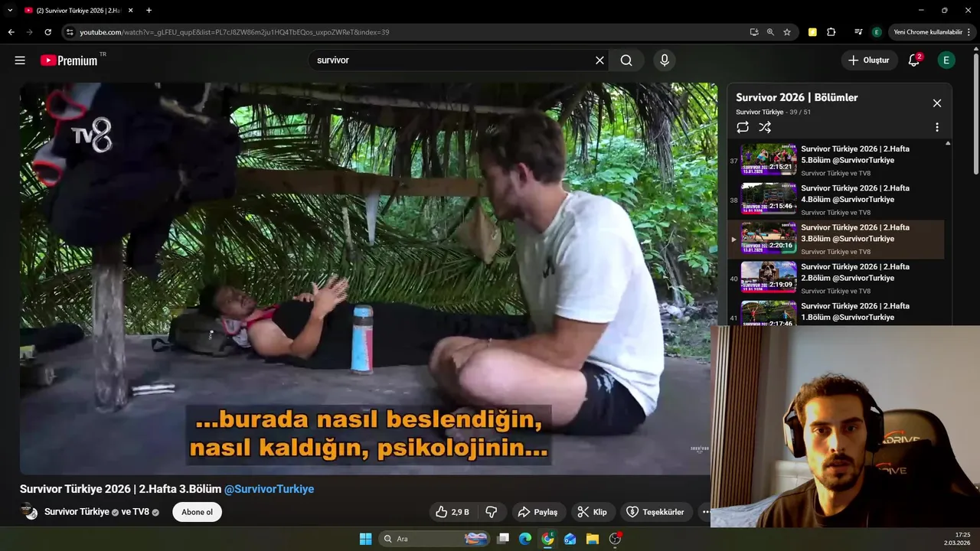Open Task View on taskbar
980x551 pixels.
click(x=503, y=539)
